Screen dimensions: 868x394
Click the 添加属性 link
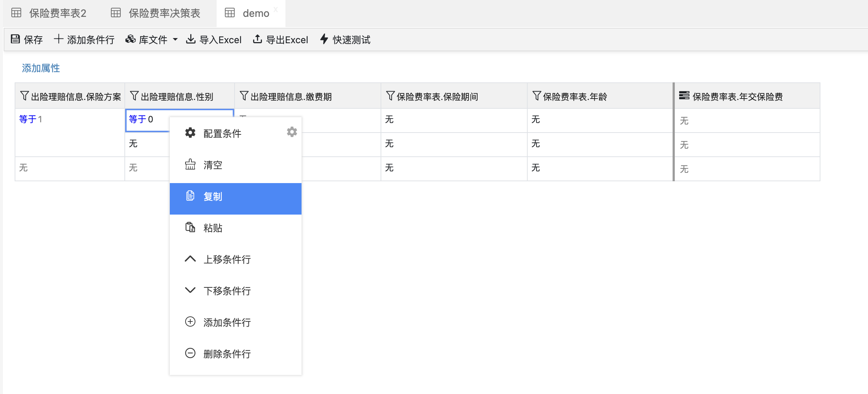point(41,68)
